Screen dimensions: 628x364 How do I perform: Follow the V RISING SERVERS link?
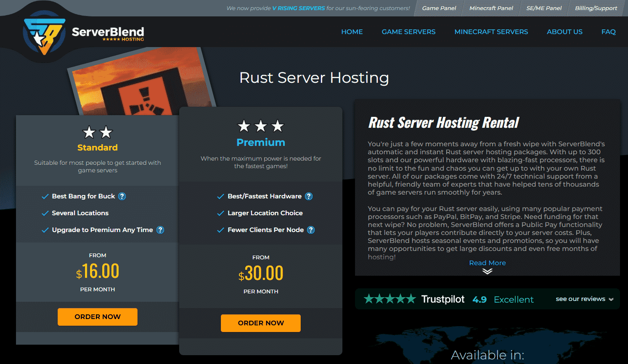[x=299, y=8]
